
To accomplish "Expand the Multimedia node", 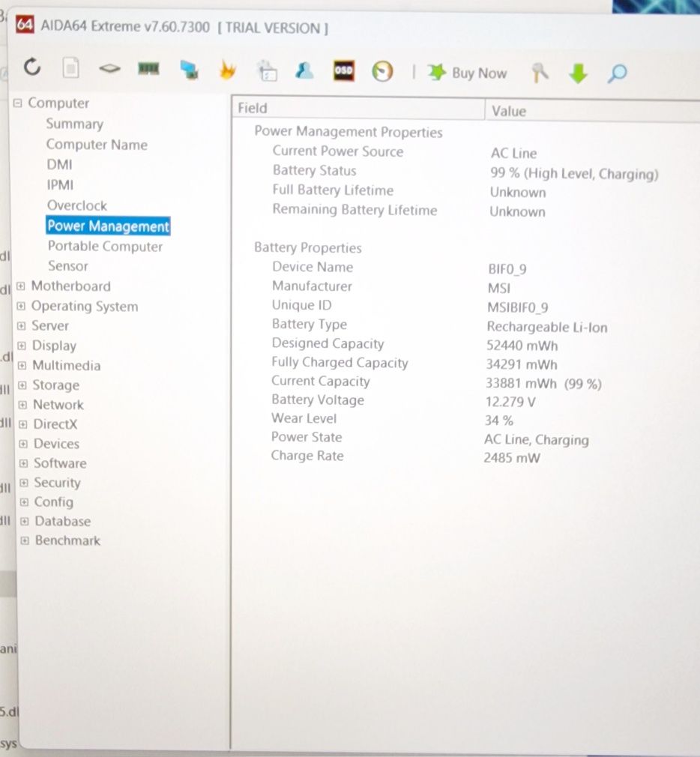I will click(22, 366).
